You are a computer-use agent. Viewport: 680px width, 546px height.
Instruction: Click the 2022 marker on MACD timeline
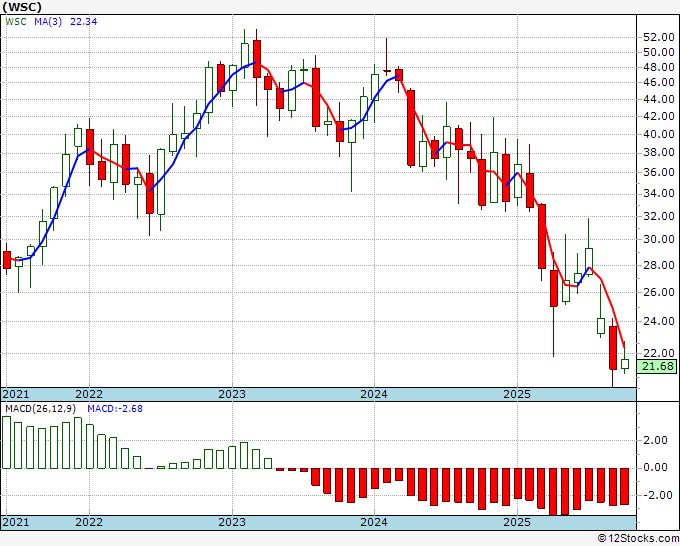[89, 522]
